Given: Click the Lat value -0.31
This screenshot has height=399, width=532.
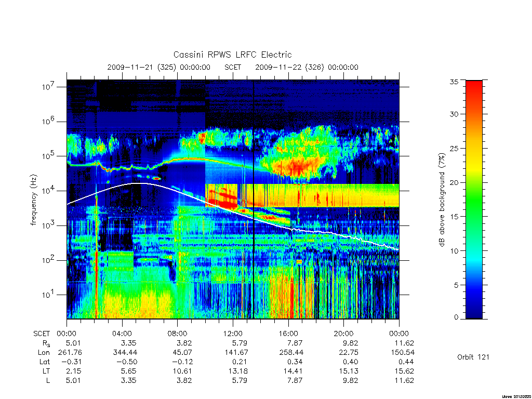Looking at the screenshot, I should click(72, 362).
